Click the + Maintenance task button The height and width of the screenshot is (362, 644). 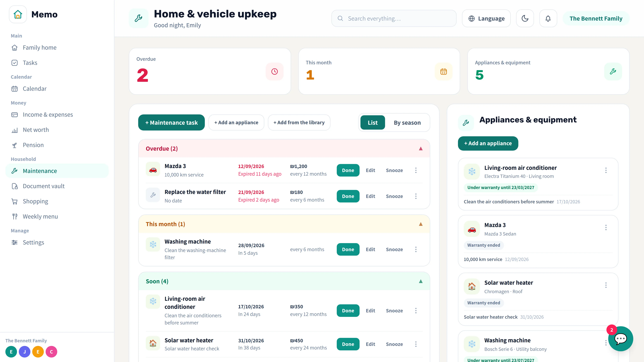[171, 122]
